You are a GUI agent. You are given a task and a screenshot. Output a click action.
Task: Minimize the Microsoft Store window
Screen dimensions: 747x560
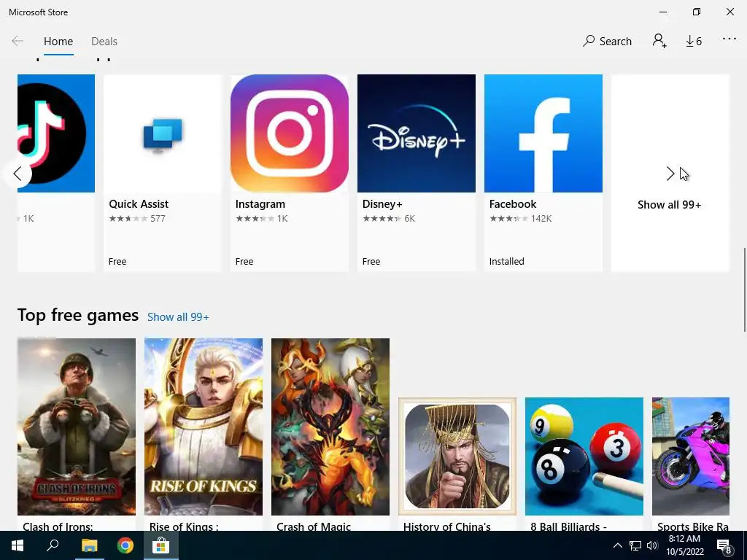pos(663,12)
